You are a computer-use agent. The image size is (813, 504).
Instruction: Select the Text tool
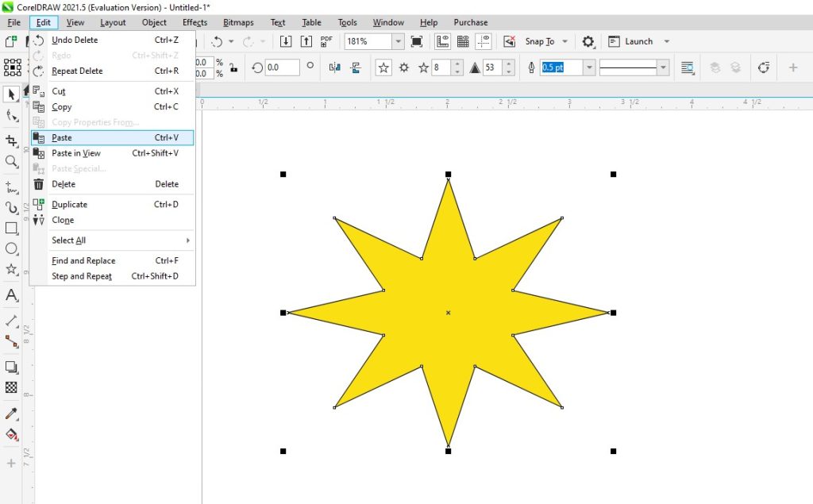coord(11,294)
